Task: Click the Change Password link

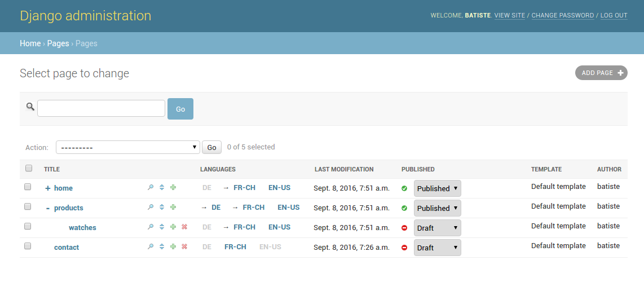Action: tap(563, 16)
